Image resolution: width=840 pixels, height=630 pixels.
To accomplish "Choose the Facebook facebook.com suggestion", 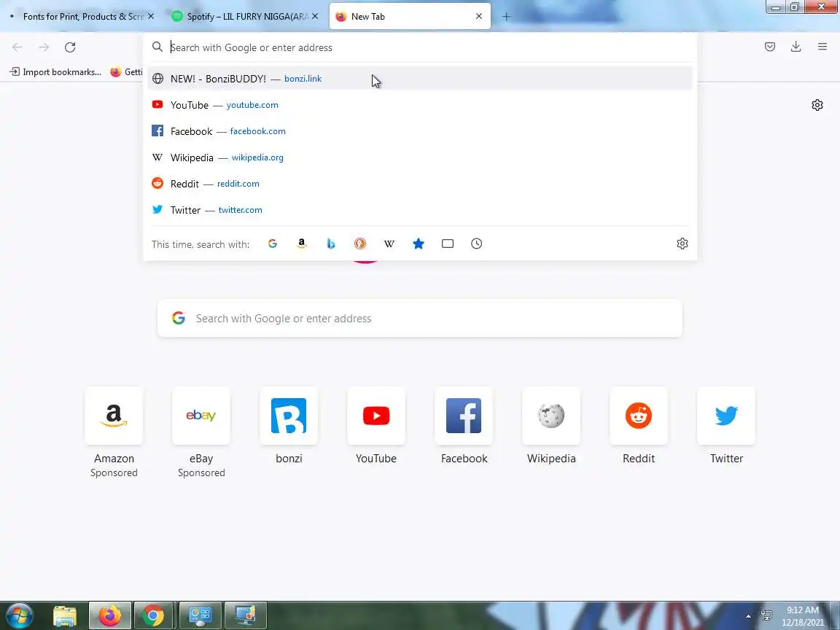I will pyautogui.click(x=420, y=131).
